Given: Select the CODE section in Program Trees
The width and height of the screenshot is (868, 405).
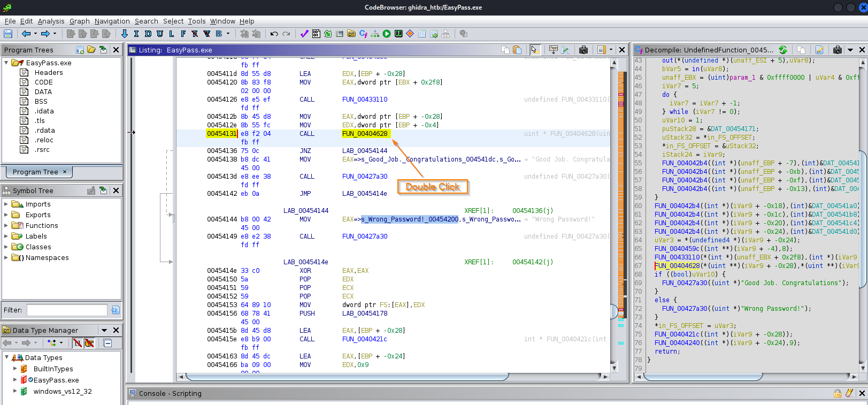Looking at the screenshot, I should 43,82.
